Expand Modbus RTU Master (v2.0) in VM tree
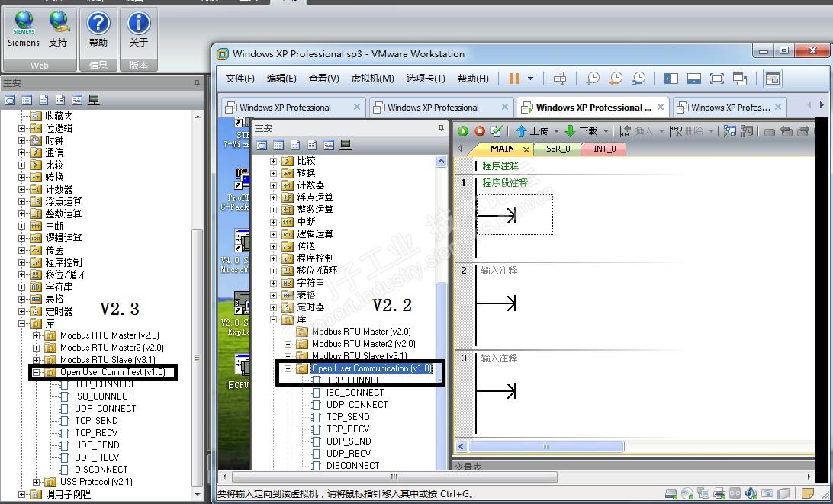 coord(288,332)
